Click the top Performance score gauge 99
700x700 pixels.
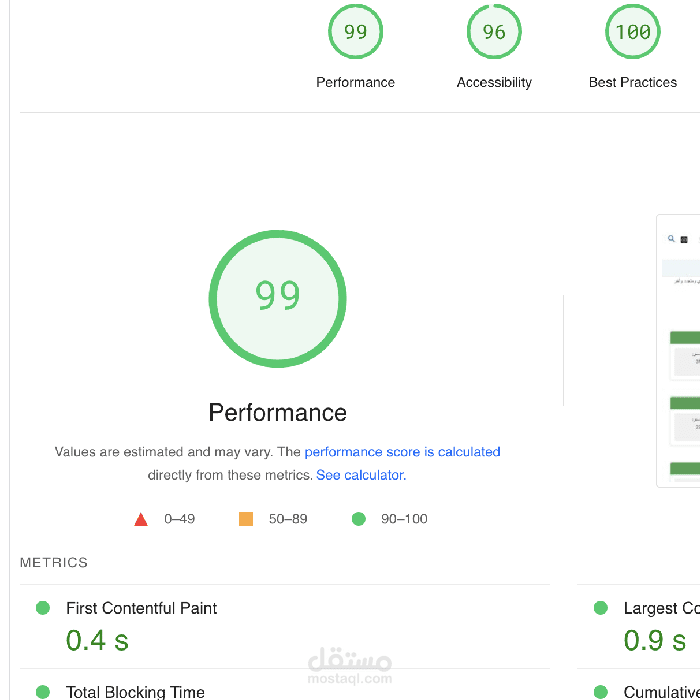(x=355, y=31)
